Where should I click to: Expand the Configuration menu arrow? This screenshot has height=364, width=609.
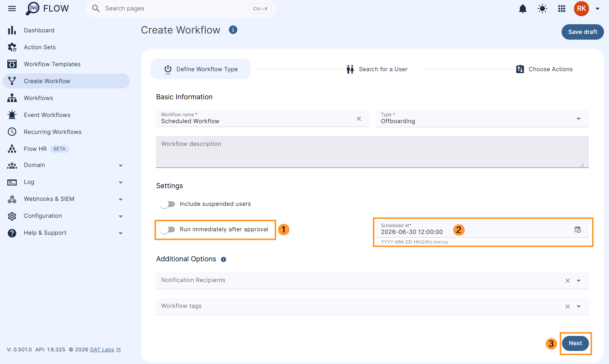[121, 216]
